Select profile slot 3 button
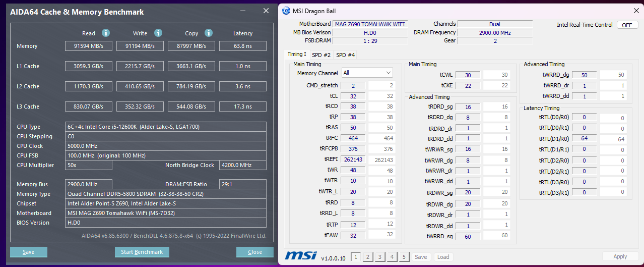 click(x=380, y=257)
